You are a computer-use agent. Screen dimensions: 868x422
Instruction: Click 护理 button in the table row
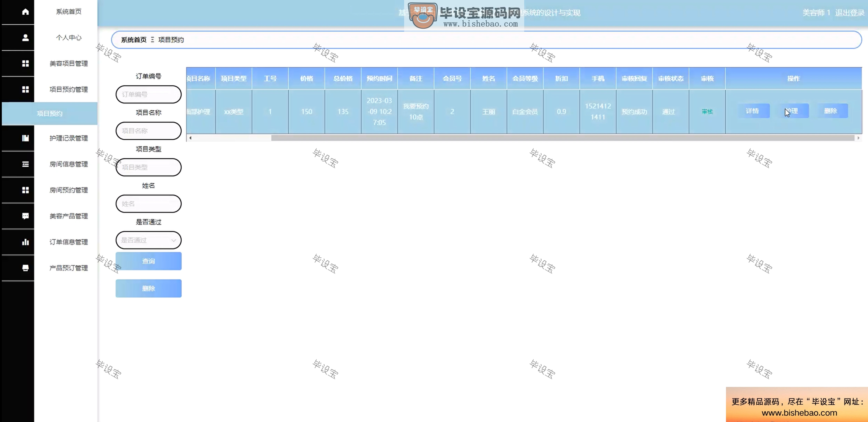pyautogui.click(x=792, y=111)
